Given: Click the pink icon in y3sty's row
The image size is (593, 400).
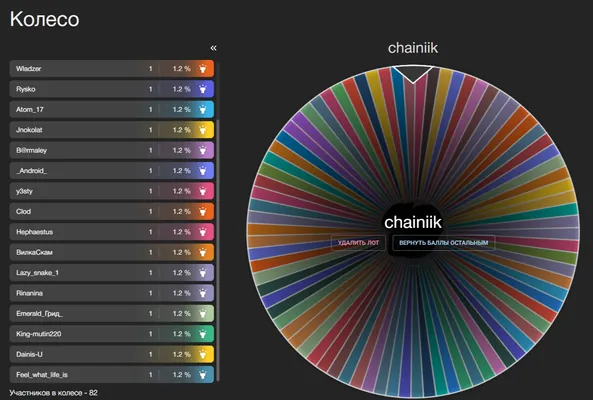Looking at the screenshot, I should [x=203, y=191].
